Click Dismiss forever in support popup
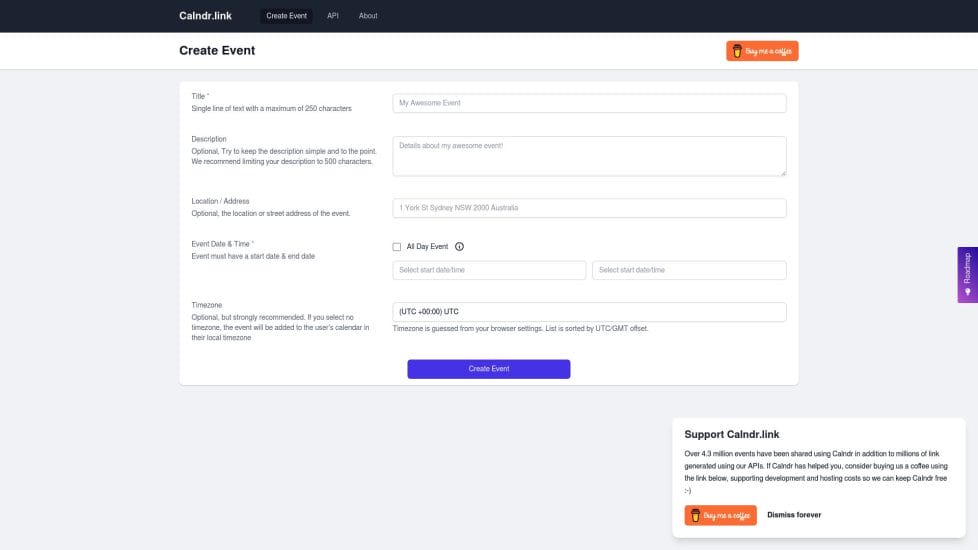 click(x=794, y=515)
